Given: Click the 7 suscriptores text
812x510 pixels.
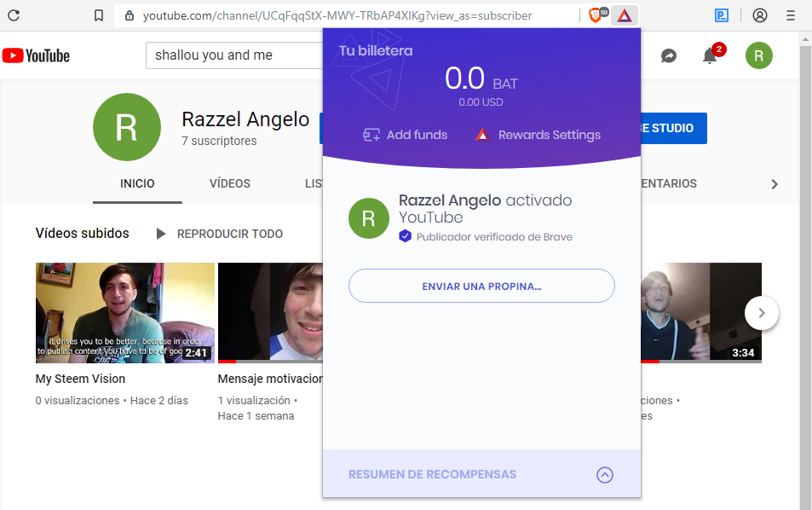Looking at the screenshot, I should [219, 141].
